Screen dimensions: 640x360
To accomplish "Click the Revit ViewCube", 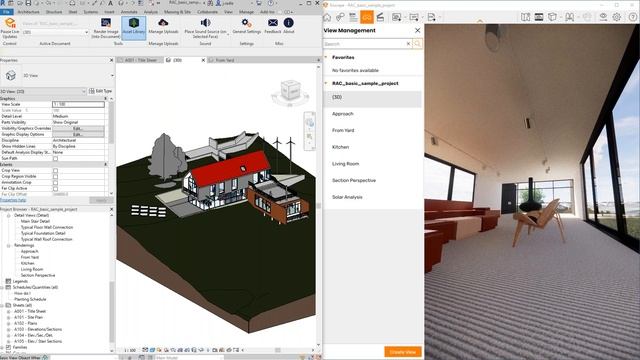I will (290, 91).
